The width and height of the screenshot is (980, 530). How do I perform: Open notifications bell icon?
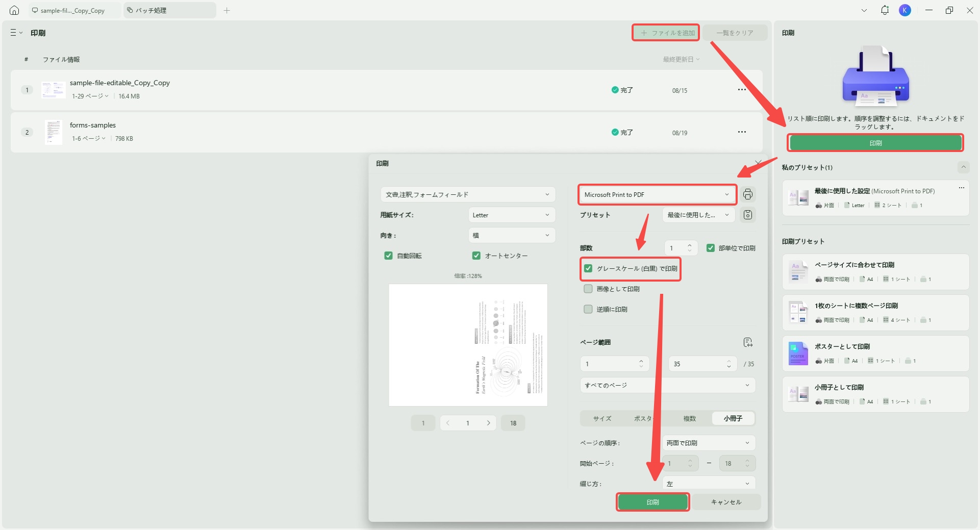[885, 10]
